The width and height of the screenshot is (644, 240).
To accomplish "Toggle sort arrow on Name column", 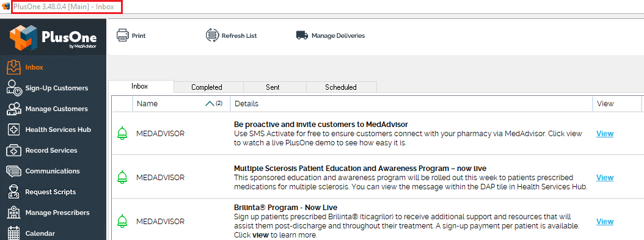I will pyautogui.click(x=210, y=104).
